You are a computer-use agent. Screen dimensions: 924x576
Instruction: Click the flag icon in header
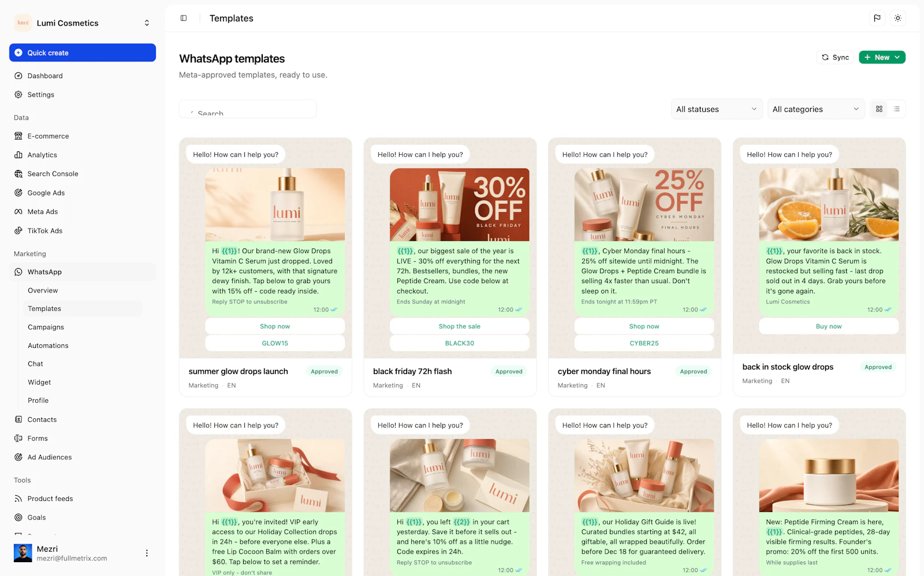click(x=877, y=18)
